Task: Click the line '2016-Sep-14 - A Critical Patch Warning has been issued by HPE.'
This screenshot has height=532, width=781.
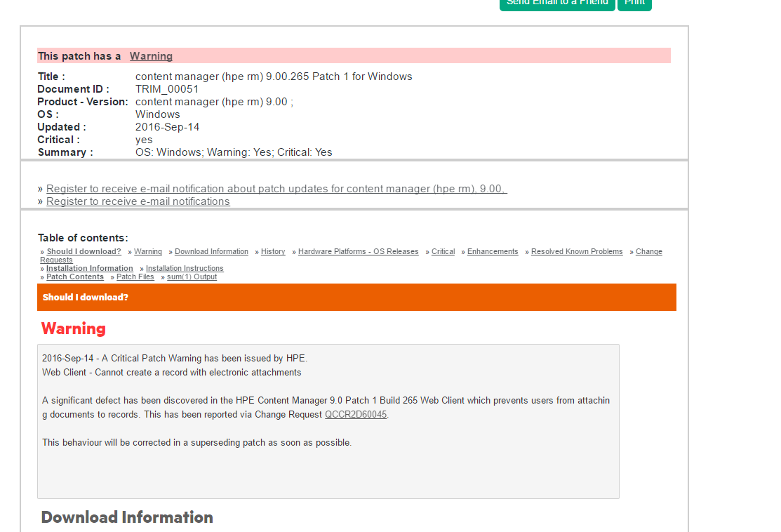Action: pos(175,358)
